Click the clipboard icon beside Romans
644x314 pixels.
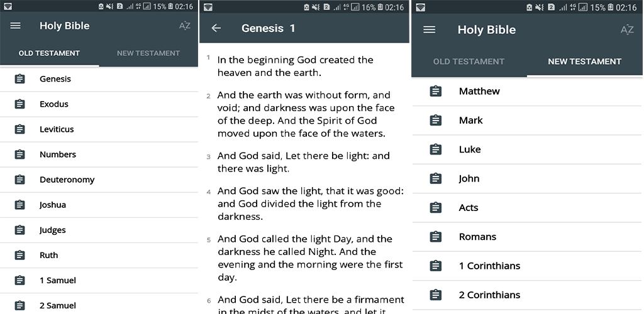435,237
